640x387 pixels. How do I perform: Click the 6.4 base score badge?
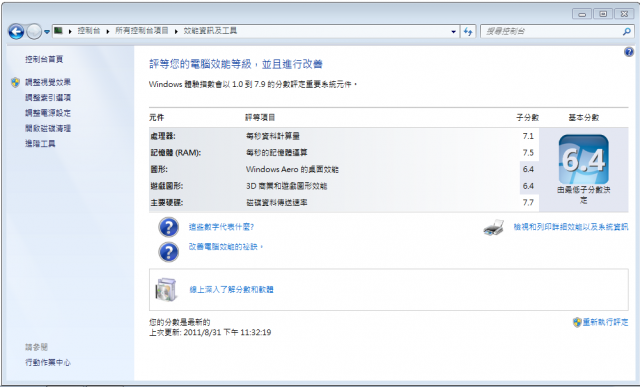click(x=584, y=160)
